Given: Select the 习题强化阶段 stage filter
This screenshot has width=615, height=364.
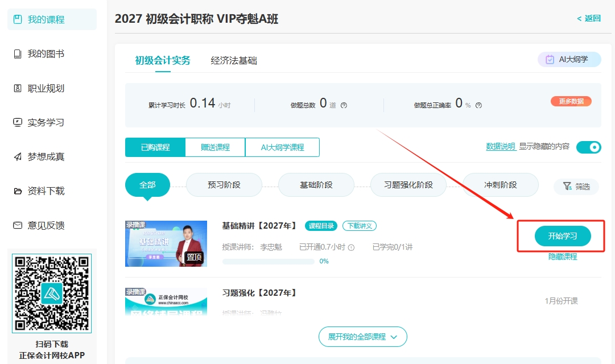Looking at the screenshot, I should tap(408, 185).
